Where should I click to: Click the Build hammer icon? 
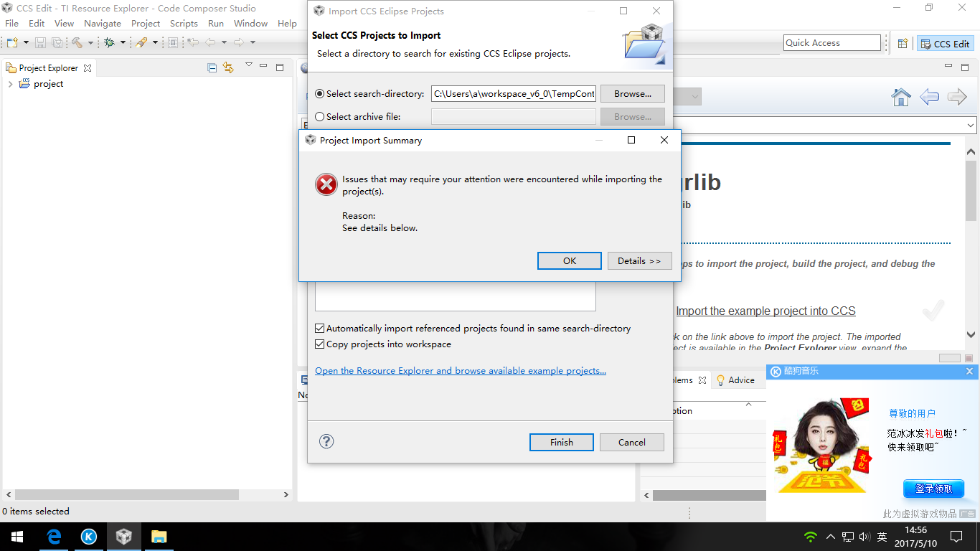[x=77, y=43]
